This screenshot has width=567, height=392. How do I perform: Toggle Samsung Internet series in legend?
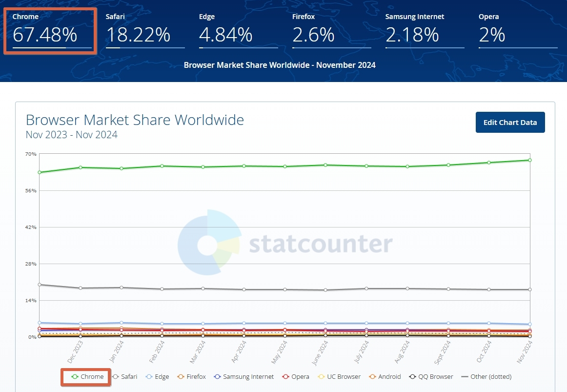(x=243, y=376)
